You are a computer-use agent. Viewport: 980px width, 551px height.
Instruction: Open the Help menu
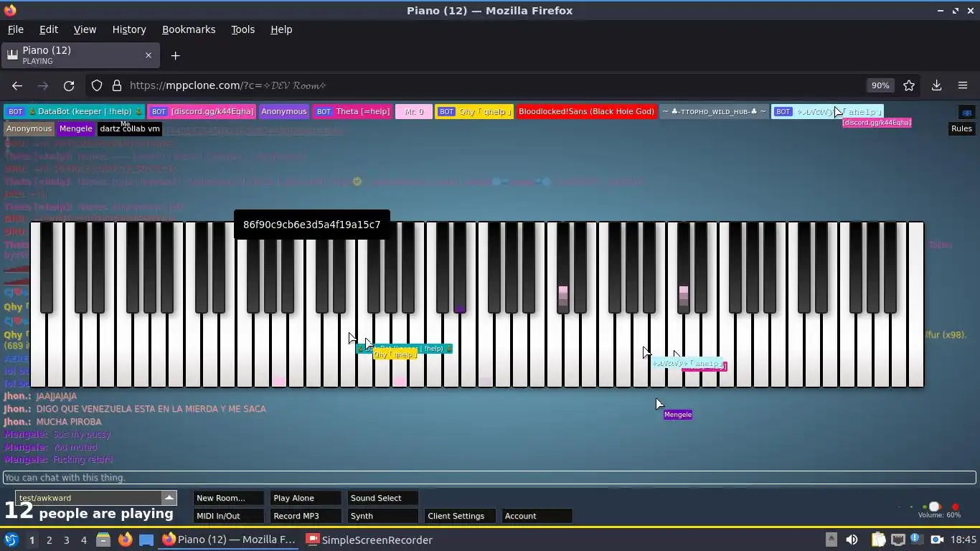click(x=281, y=29)
